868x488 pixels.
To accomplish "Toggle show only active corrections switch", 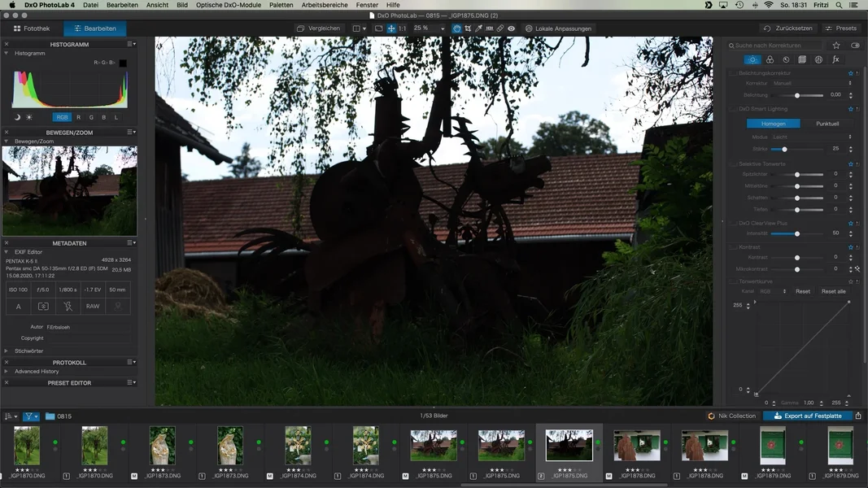I will pyautogui.click(x=855, y=46).
